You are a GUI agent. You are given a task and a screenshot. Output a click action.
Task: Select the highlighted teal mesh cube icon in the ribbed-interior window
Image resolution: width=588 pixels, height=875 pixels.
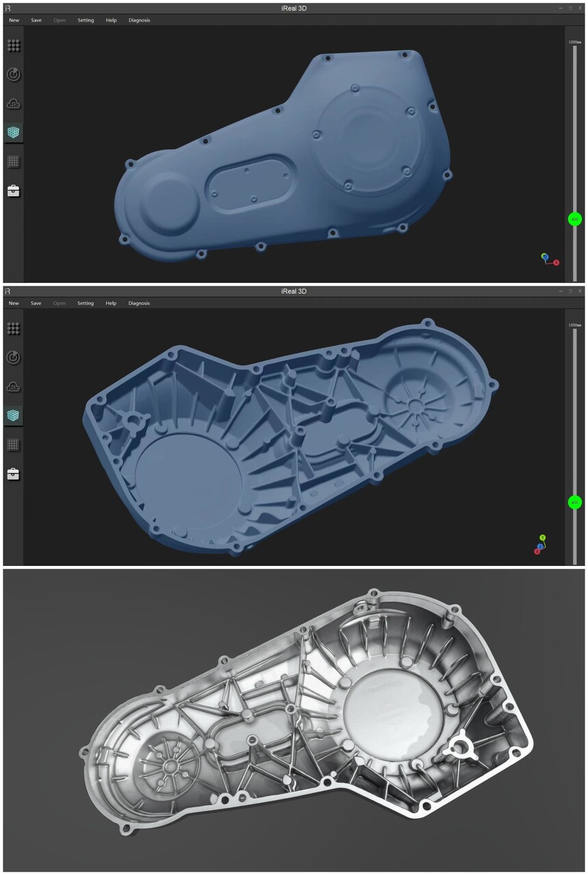click(x=14, y=415)
